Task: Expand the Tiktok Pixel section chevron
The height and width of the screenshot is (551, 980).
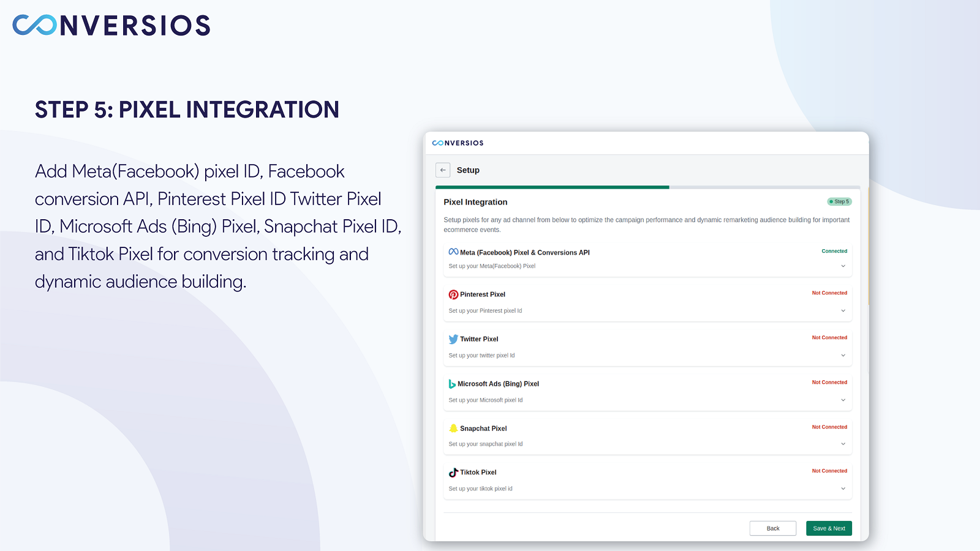Action: 843,489
